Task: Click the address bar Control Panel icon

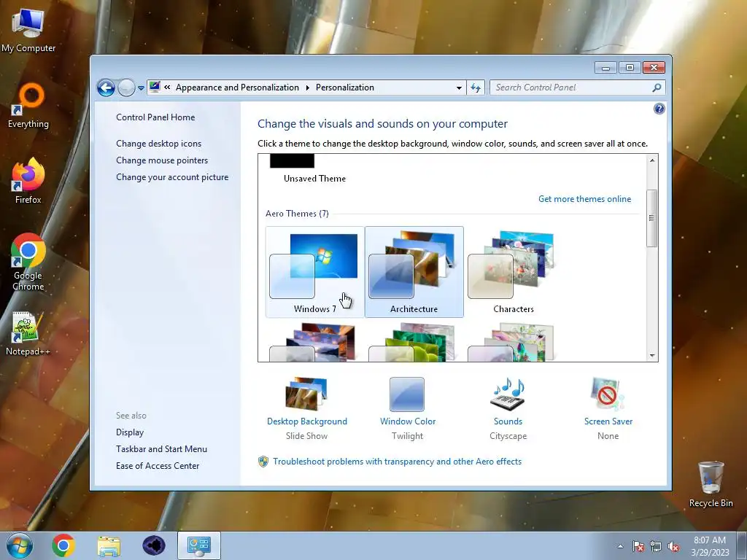Action: (x=155, y=87)
